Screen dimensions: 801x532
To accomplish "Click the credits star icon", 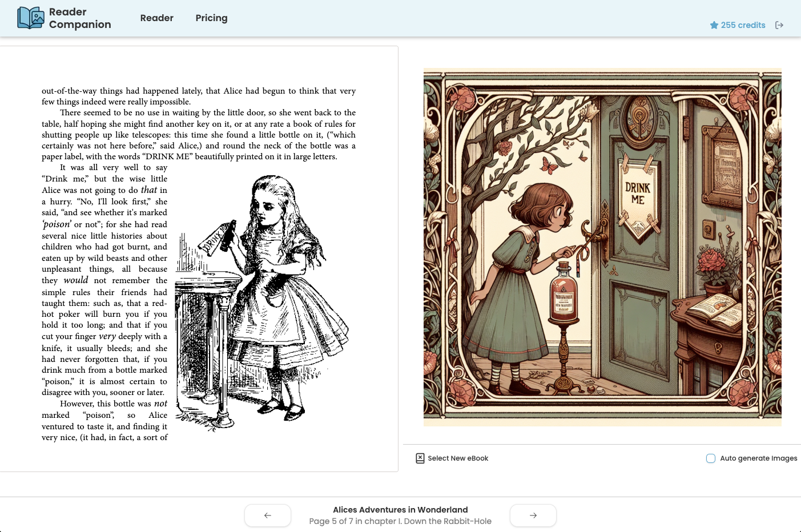I will [x=714, y=25].
